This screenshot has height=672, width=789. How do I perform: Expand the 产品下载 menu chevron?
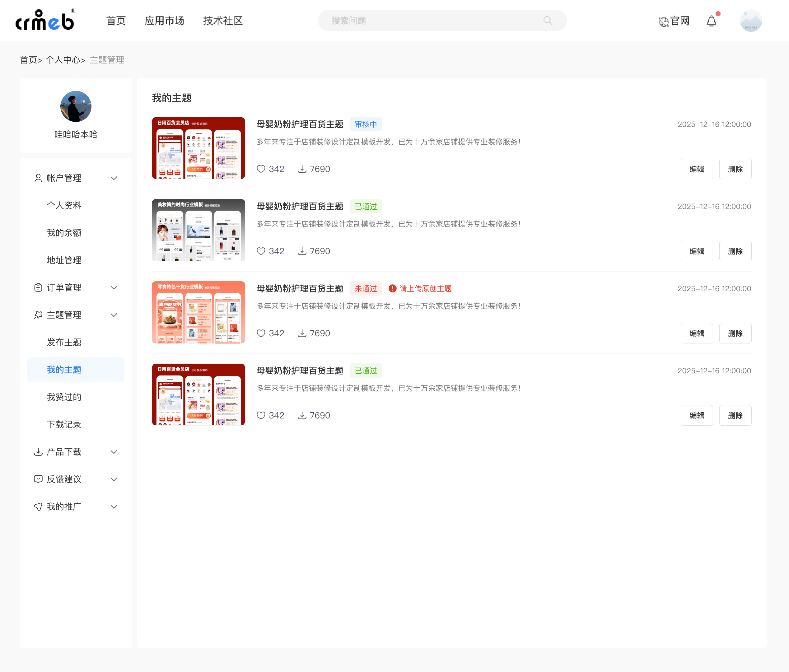[x=114, y=452]
